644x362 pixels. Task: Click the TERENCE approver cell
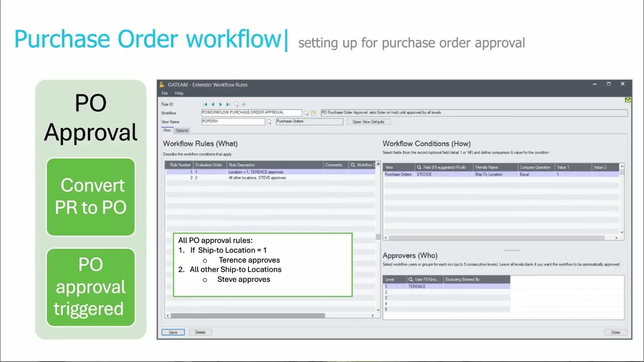pos(425,287)
